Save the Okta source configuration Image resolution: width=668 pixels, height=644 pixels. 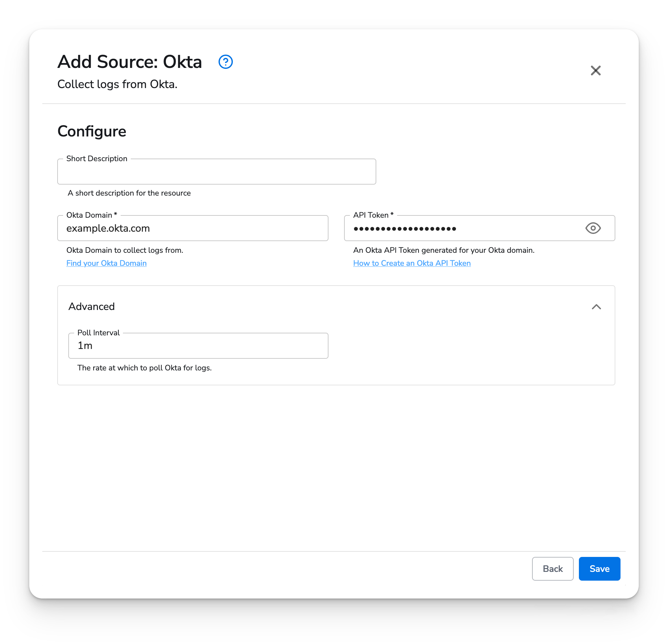point(599,568)
